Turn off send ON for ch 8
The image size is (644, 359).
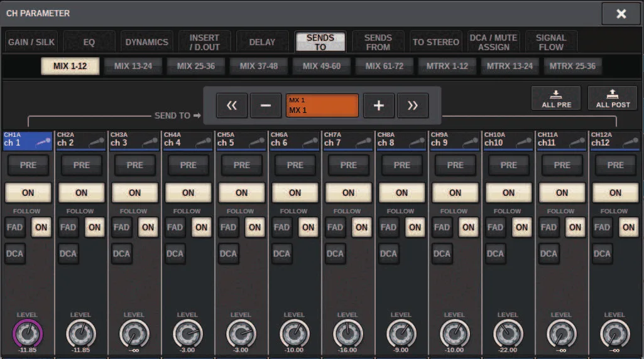[401, 193]
